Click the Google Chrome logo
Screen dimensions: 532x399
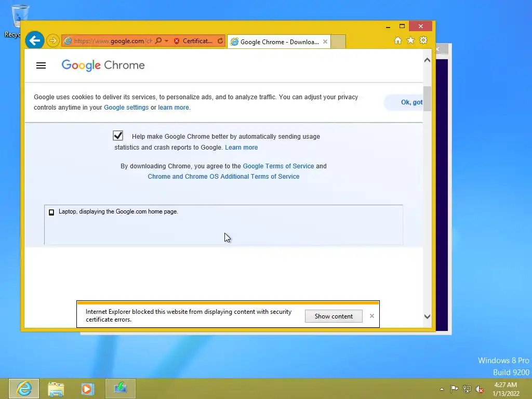point(103,65)
